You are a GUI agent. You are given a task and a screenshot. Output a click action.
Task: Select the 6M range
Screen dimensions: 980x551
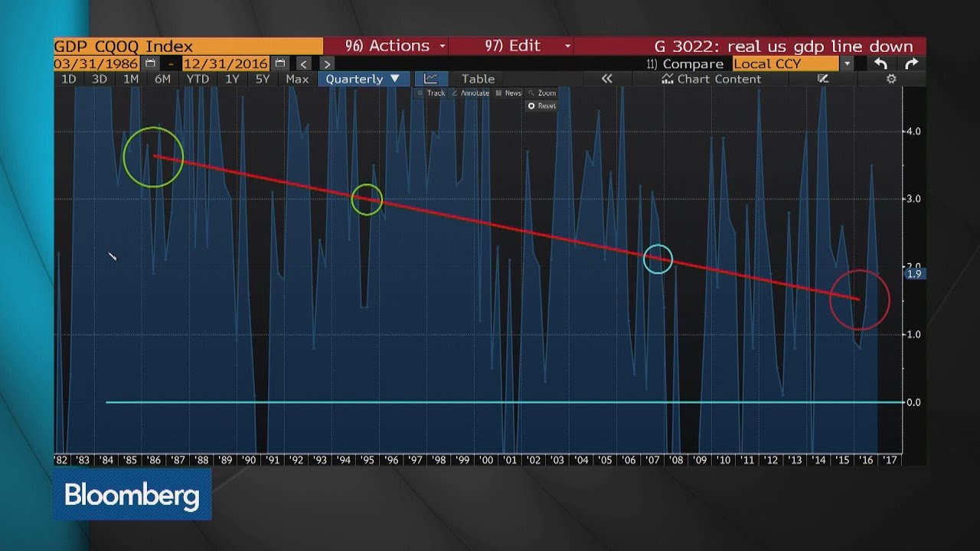pos(162,79)
